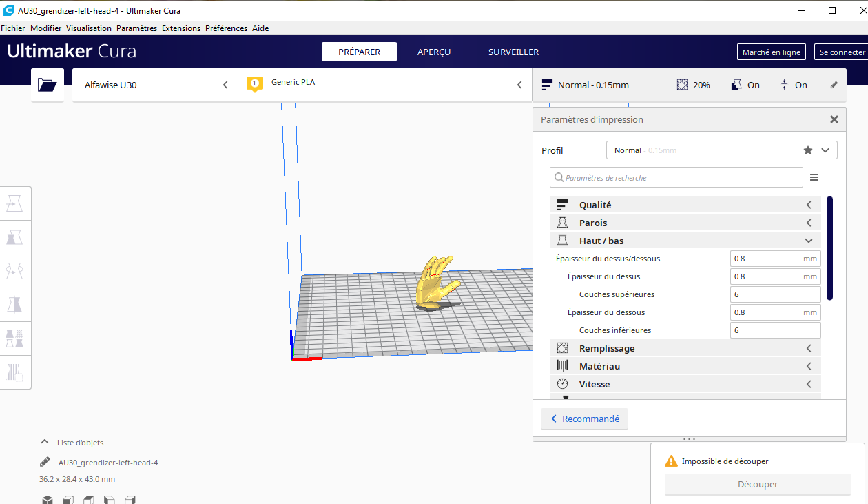Expand the Parois settings section

click(685, 223)
